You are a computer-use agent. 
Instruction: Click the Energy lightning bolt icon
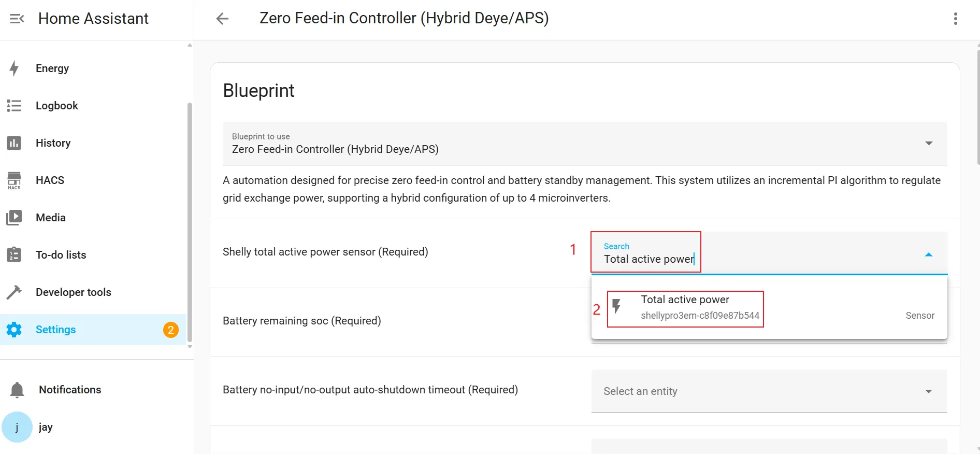pyautogui.click(x=15, y=68)
